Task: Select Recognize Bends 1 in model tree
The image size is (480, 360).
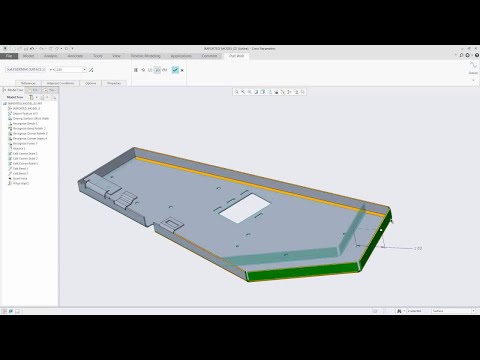Action: [25, 123]
